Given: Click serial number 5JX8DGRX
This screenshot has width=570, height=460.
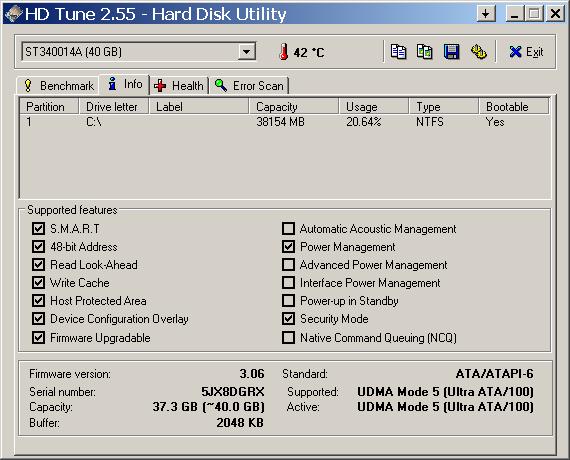Looking at the screenshot, I should tap(233, 392).
